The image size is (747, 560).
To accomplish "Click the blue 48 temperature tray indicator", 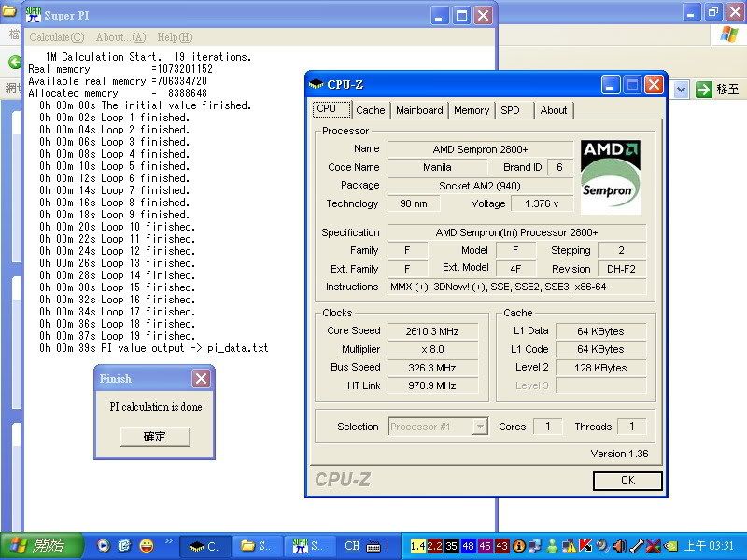I will pos(468,546).
